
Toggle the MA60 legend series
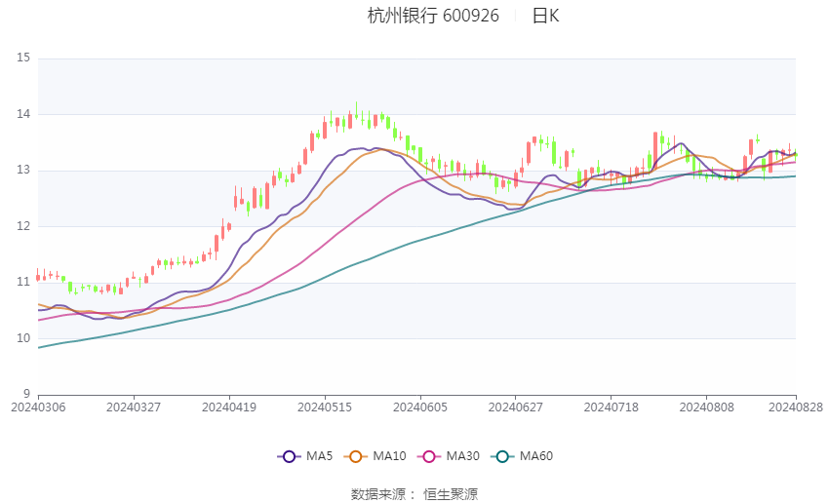[522, 456]
